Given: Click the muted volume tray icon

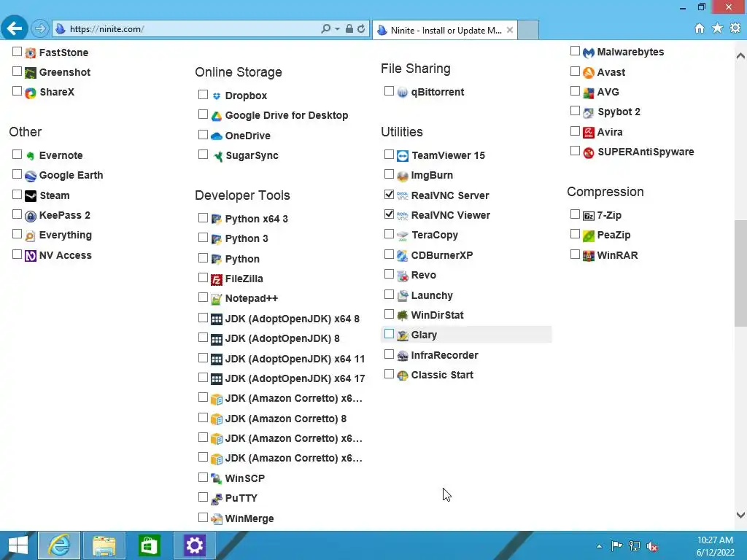Looking at the screenshot, I should (653, 546).
